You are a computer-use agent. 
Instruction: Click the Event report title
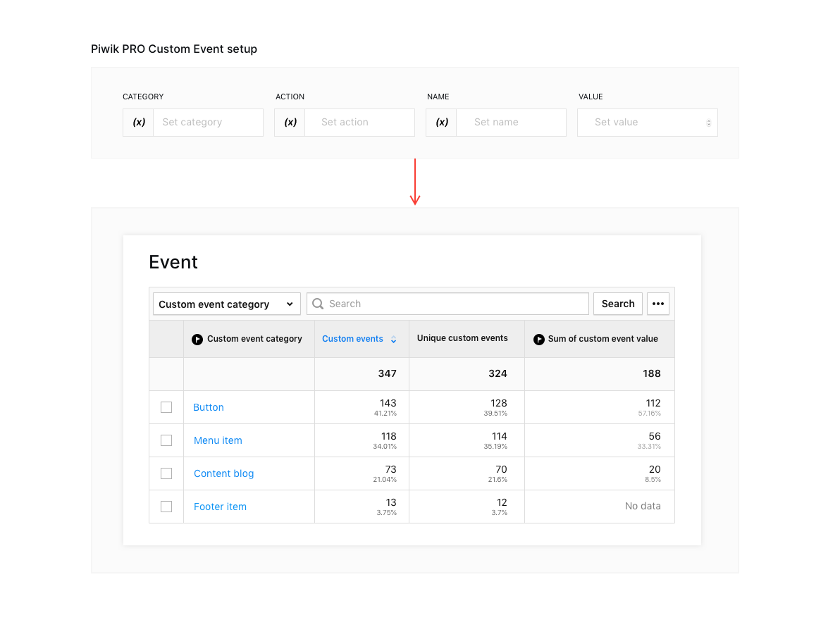(173, 262)
